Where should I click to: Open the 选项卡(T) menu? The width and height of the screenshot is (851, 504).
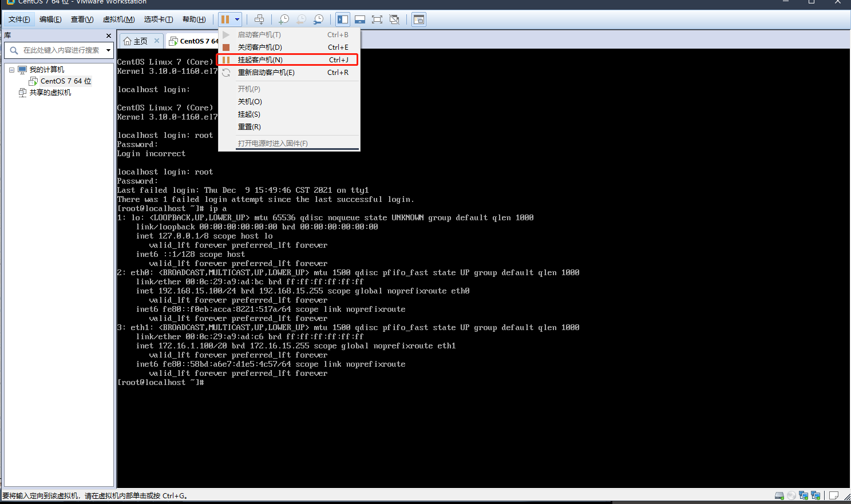pos(159,19)
